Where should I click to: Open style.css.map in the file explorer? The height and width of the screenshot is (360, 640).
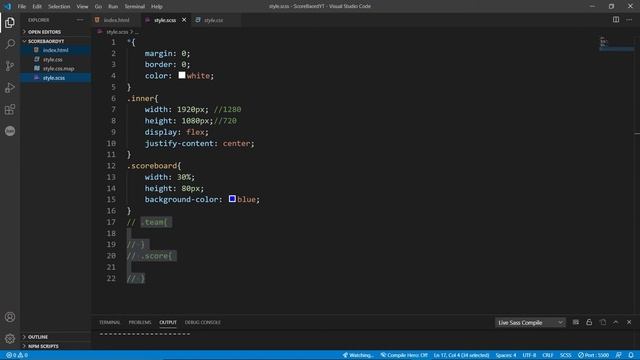pyautogui.click(x=56, y=69)
